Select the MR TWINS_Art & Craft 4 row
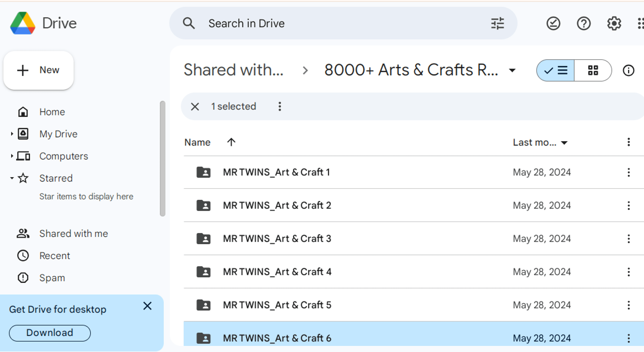The height and width of the screenshot is (352, 644). (x=414, y=272)
